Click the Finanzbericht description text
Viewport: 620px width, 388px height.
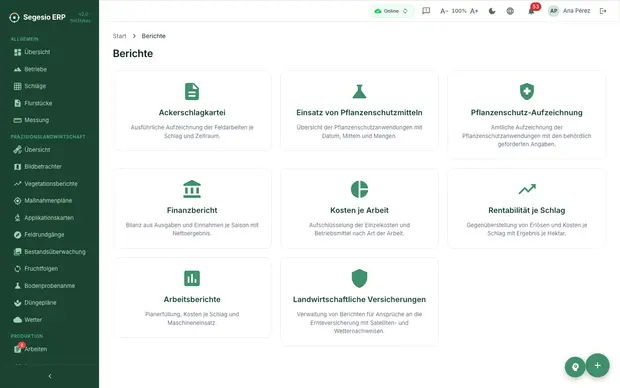(x=192, y=229)
